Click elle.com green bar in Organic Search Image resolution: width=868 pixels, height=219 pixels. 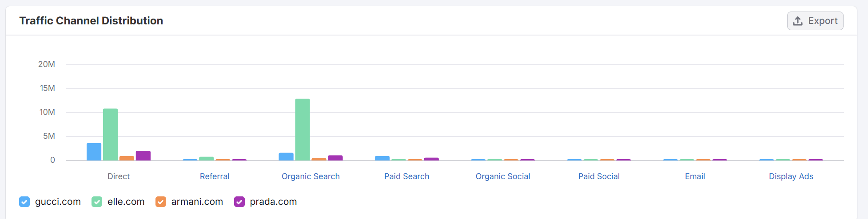(303, 129)
